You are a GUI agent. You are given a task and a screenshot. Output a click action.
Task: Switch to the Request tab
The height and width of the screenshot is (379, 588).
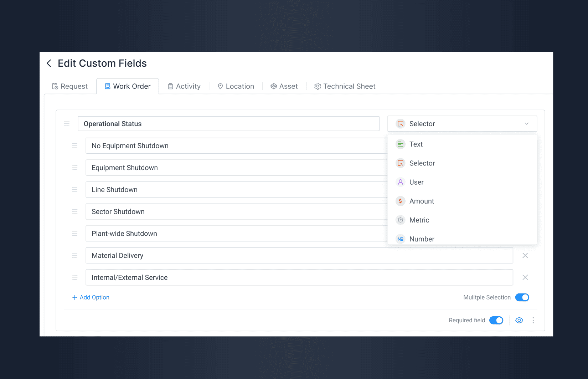(70, 86)
